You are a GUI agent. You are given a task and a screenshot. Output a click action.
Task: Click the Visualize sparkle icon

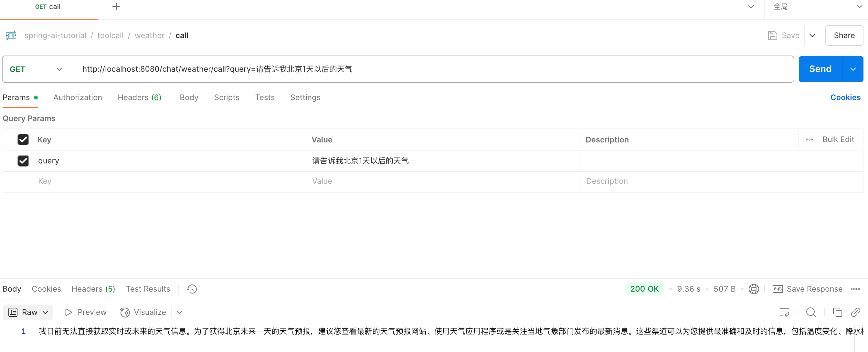[x=125, y=312]
